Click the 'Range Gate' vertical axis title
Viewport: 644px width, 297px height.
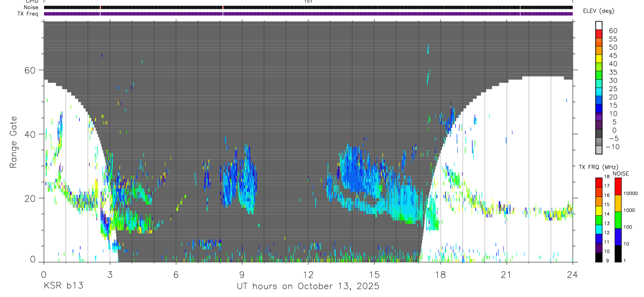coord(13,142)
